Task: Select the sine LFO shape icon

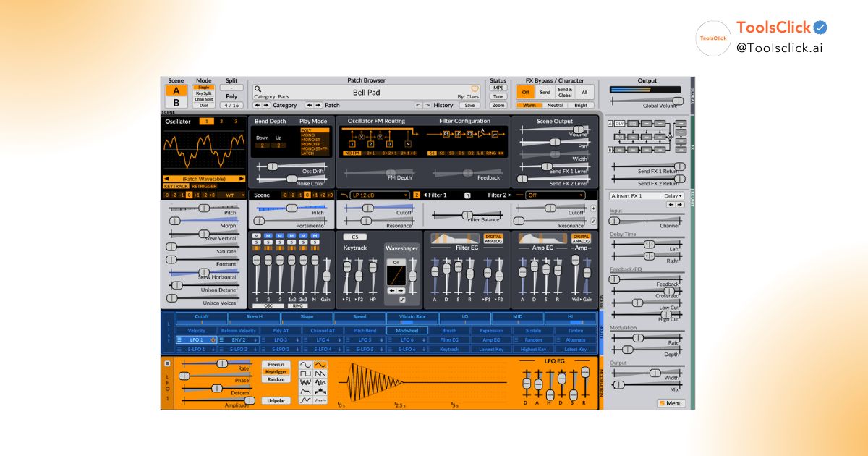Action: [305, 365]
